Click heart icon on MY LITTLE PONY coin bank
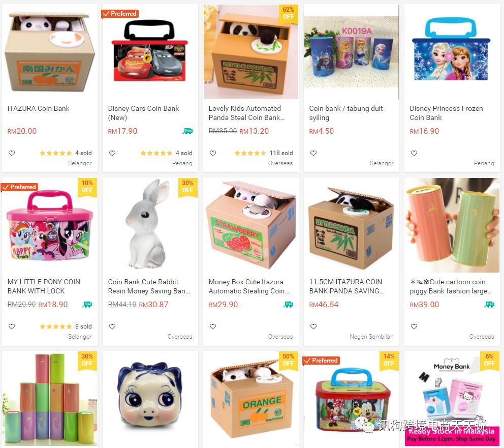This screenshot has width=504, height=448. [12, 326]
